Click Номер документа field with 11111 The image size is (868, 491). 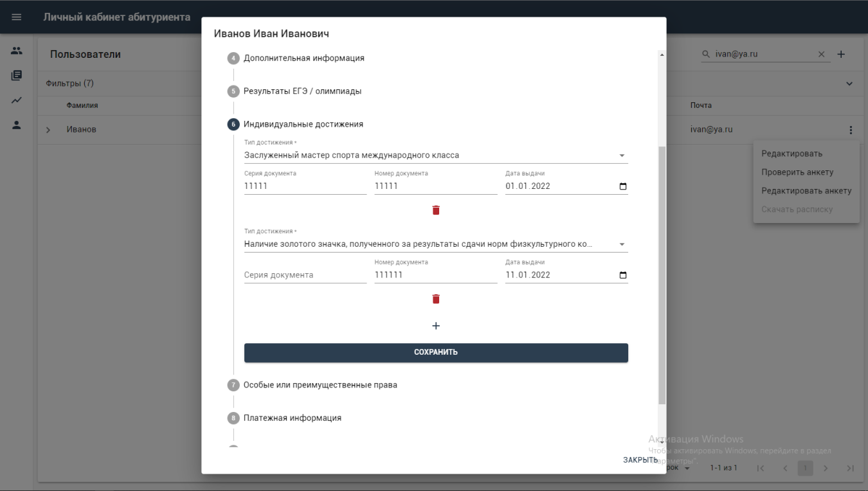pyautogui.click(x=436, y=186)
